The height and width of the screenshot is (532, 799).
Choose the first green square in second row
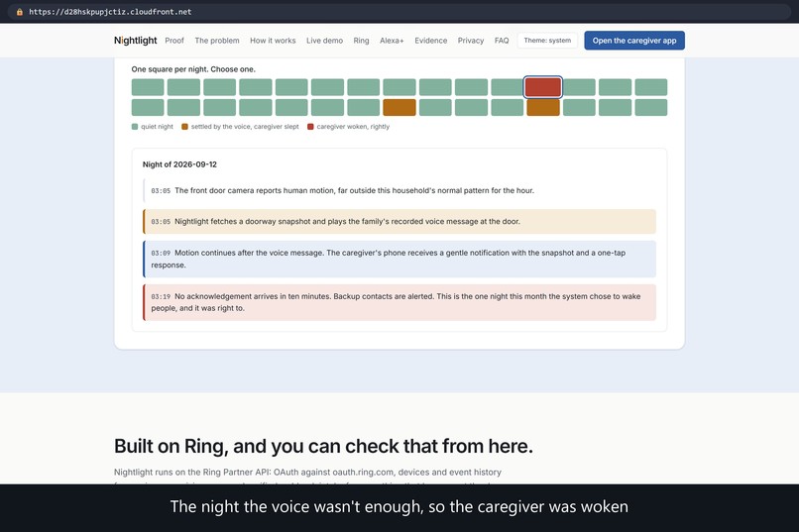tap(148, 107)
